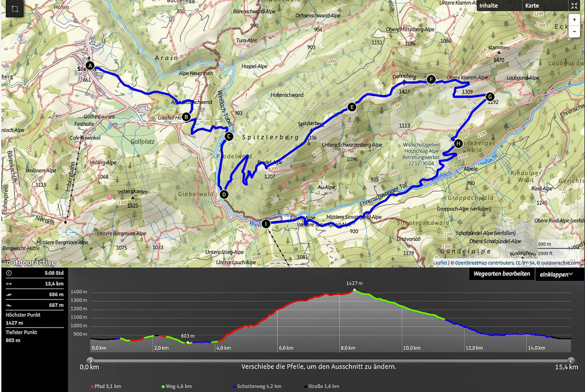Select waypoint A at the route start
Viewport: 585px width, 392px height.
[90, 65]
